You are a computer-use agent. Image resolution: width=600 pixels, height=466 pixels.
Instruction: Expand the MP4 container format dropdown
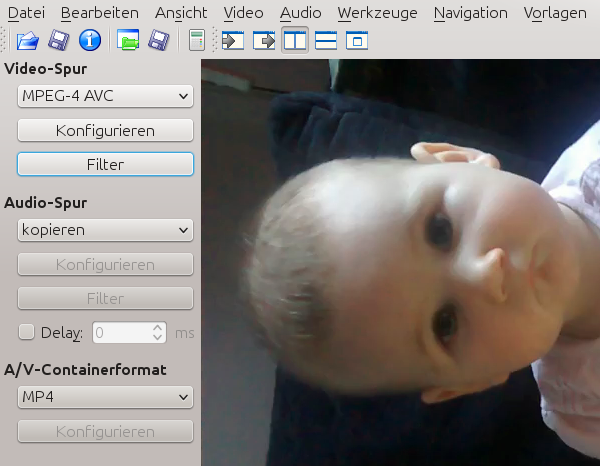pos(105,397)
